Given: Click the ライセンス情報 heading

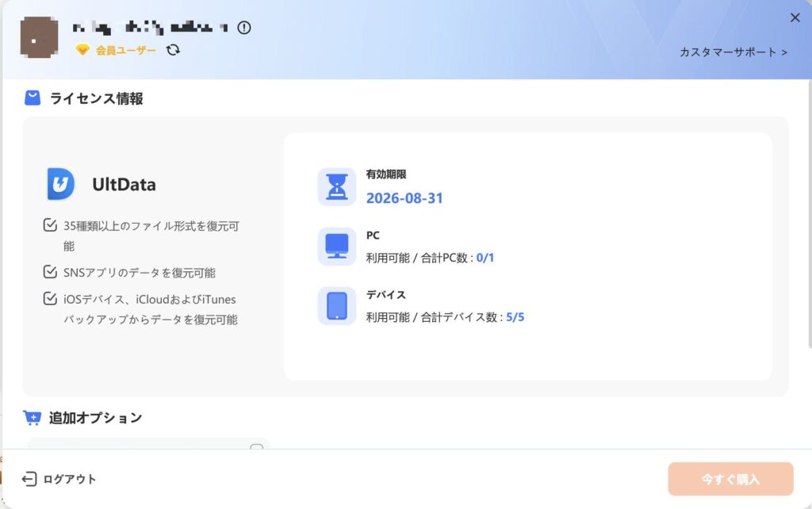Looking at the screenshot, I should (x=96, y=98).
